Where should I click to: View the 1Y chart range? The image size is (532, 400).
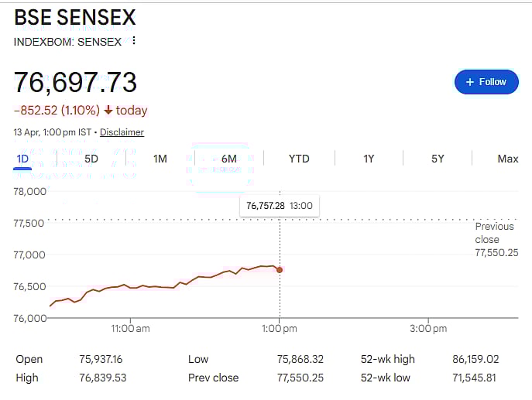pyautogui.click(x=369, y=159)
